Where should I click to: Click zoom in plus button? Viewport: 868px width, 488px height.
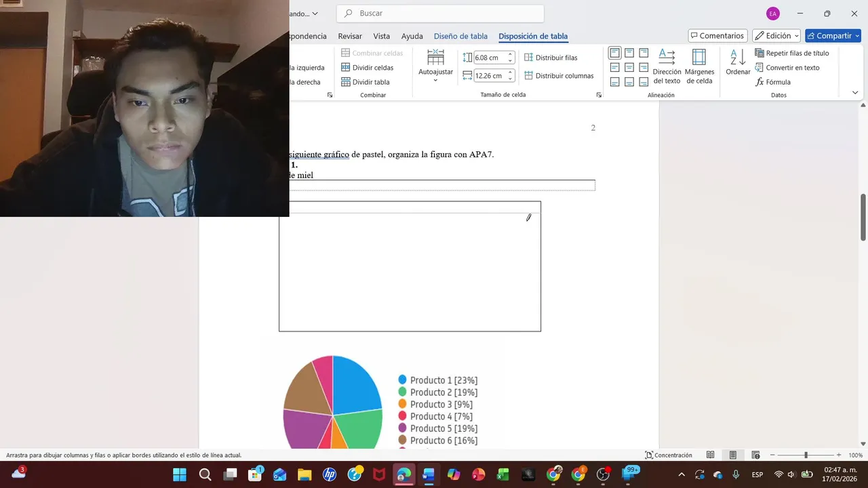coord(839,455)
